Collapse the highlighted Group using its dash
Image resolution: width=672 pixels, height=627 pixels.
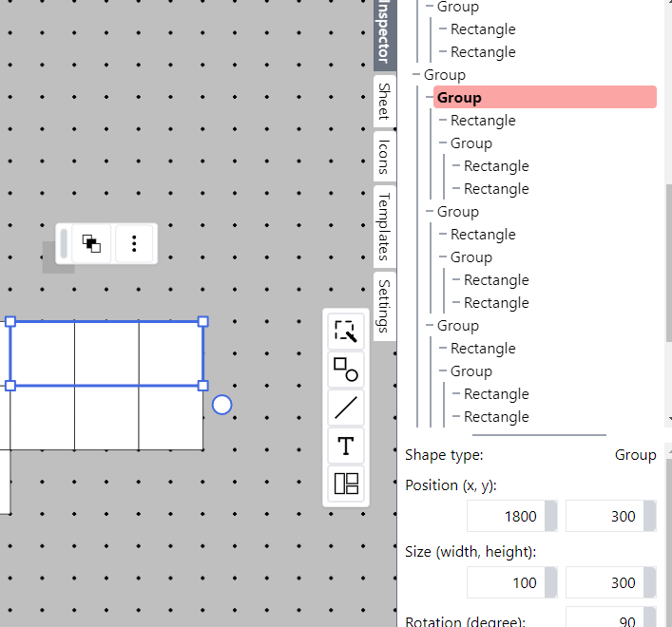point(430,97)
